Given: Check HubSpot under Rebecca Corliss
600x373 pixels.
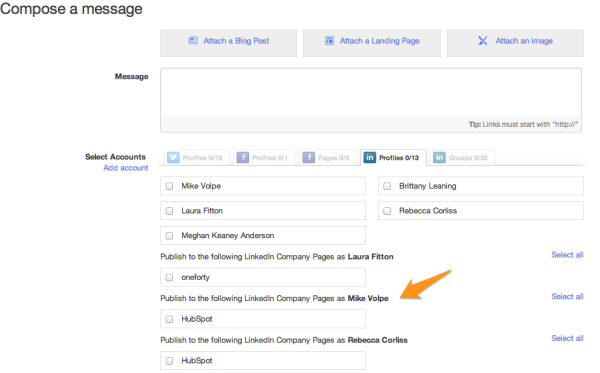Looking at the screenshot, I should (x=169, y=361).
